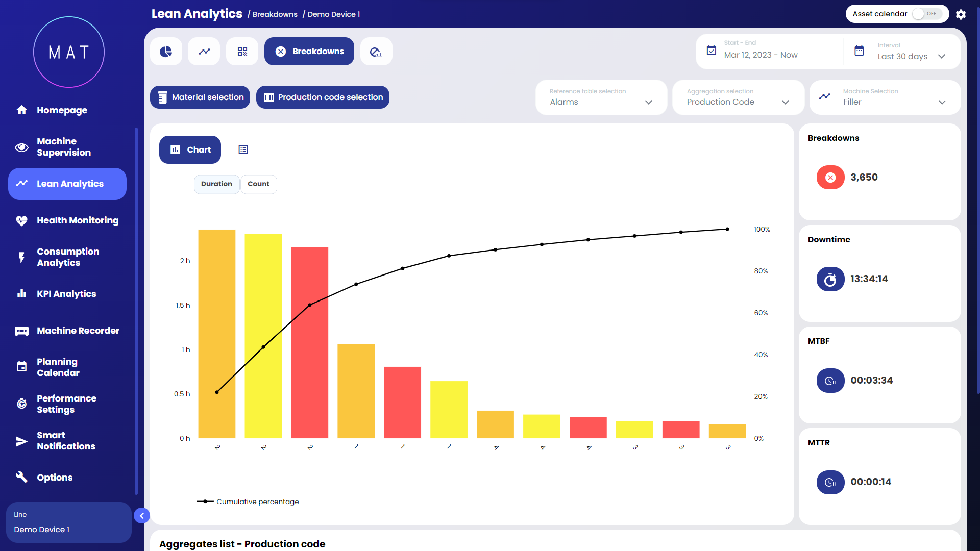Select the Count chart mode
The image size is (980, 551).
click(x=258, y=184)
